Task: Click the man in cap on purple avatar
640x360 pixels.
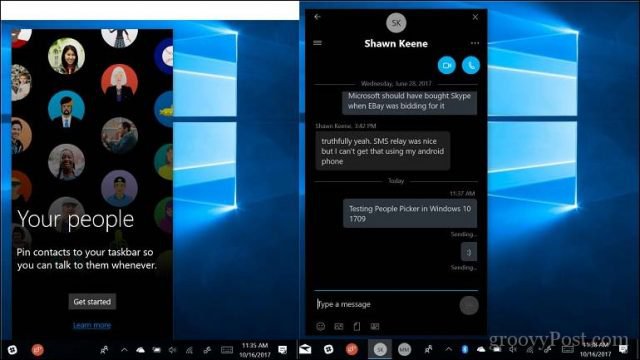Action: [119, 189]
